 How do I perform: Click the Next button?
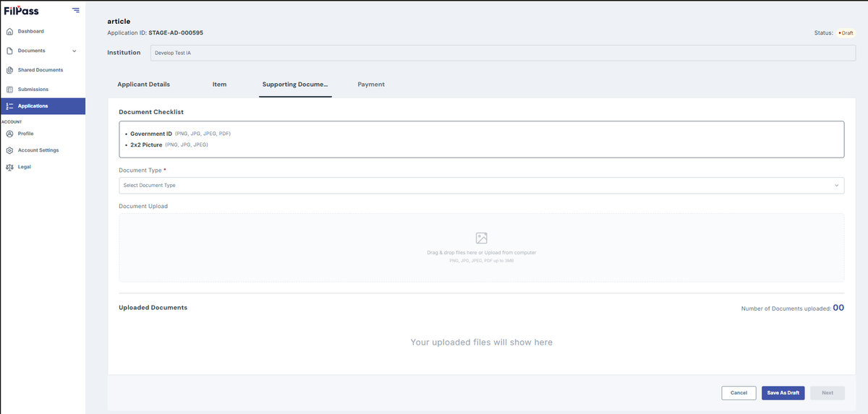(827, 393)
